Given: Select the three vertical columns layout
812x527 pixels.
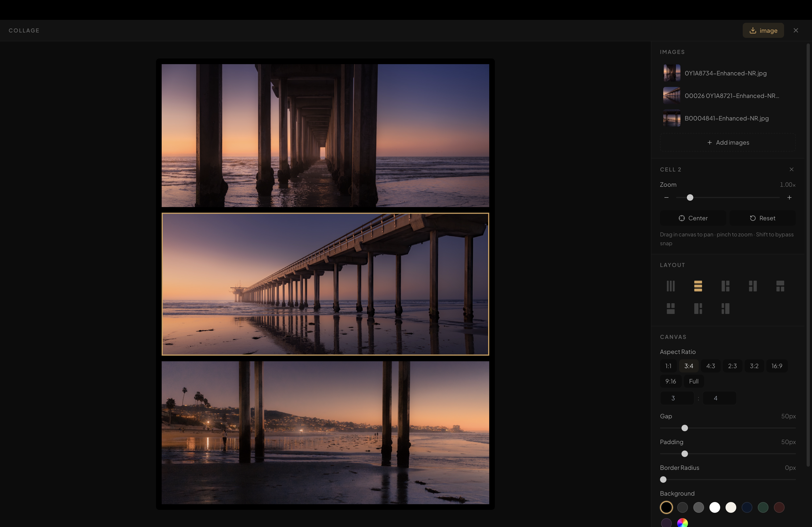Looking at the screenshot, I should tap(670, 286).
